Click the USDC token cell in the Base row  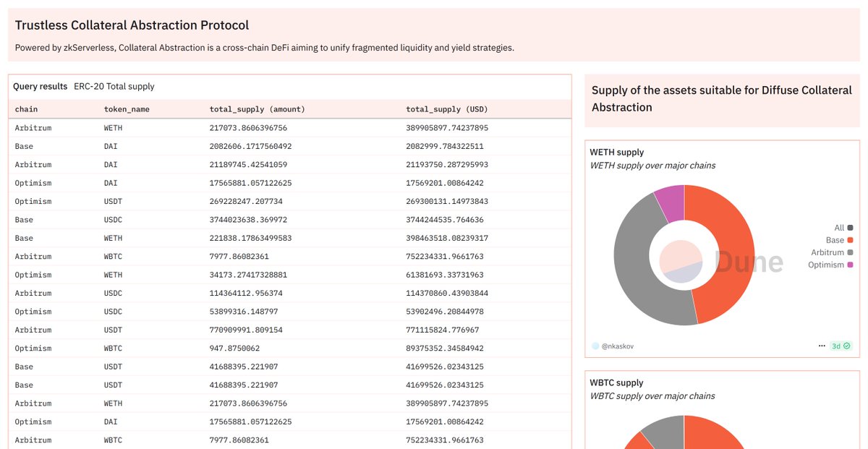(114, 220)
